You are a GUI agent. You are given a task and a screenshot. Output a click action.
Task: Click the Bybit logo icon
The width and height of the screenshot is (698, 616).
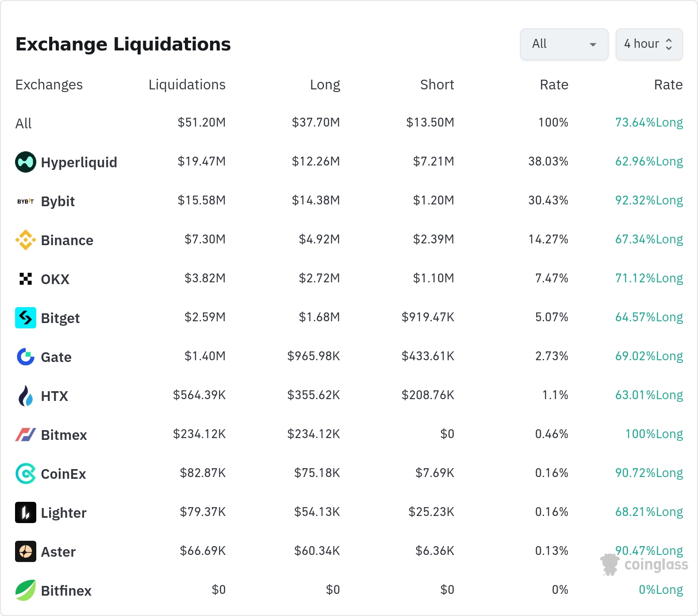26,201
